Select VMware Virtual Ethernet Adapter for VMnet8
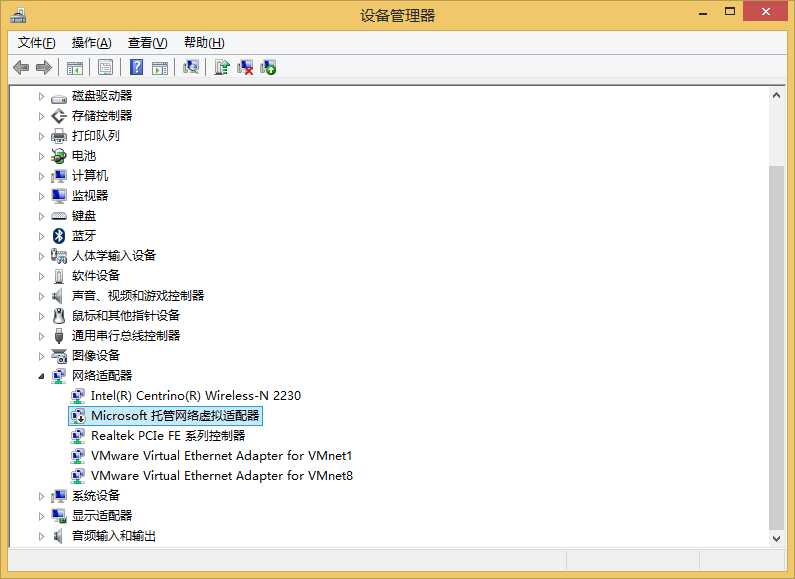Image resolution: width=795 pixels, height=579 pixels. pyautogui.click(x=222, y=476)
